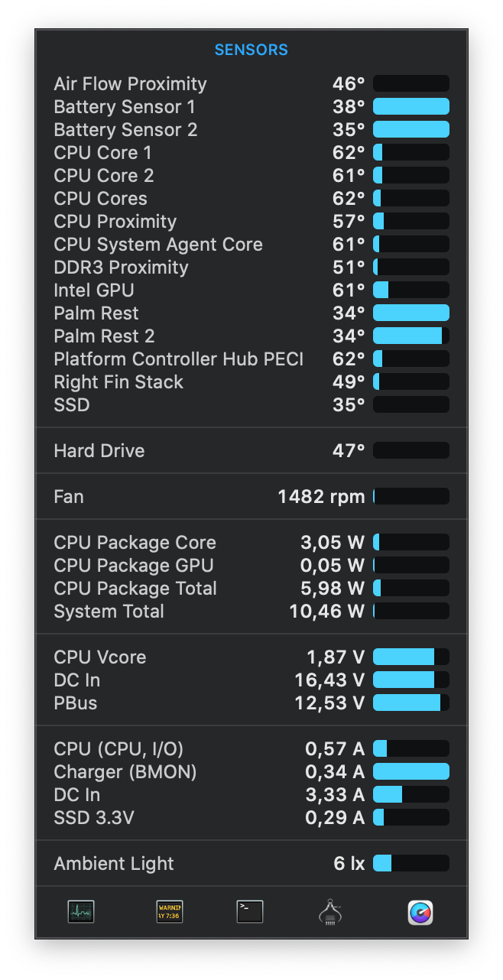Click the Intel GPU temperature bar
Viewport: 503px width, 980px height.
411,290
